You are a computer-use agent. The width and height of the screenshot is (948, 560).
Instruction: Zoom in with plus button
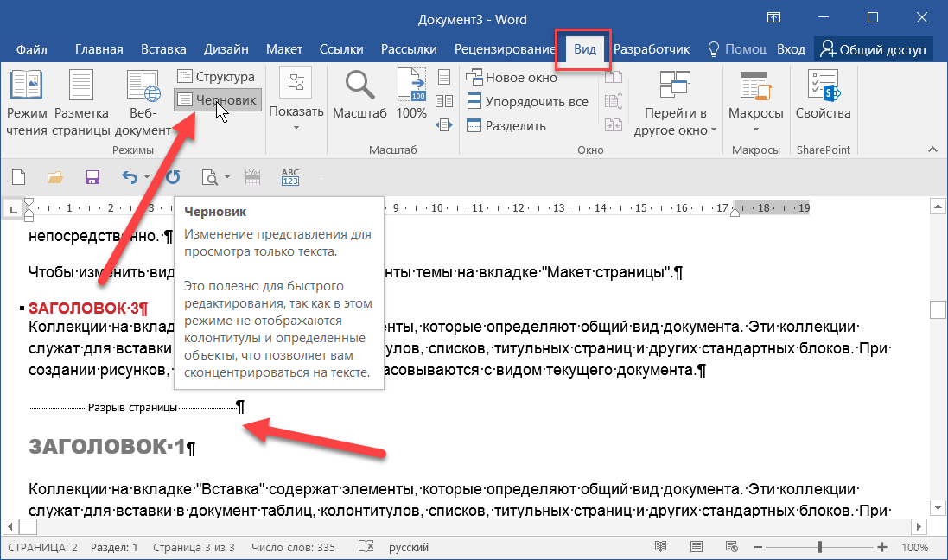[x=882, y=547]
